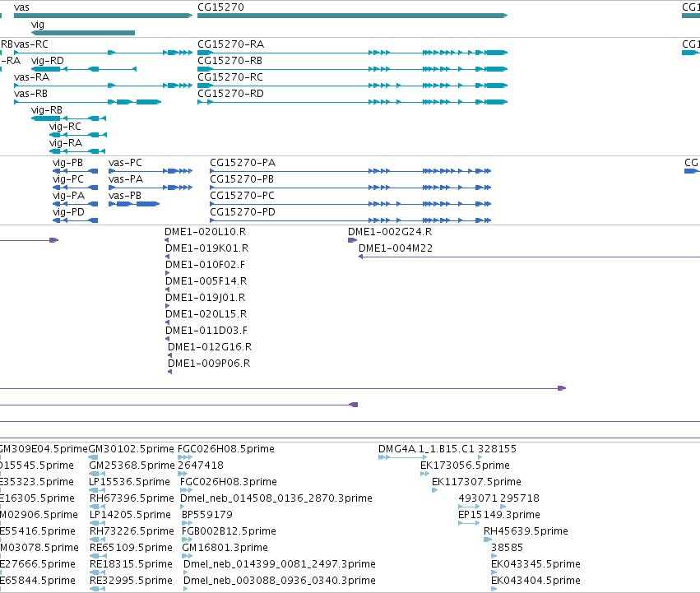Select Dmel_neb_014508_0136_2870.3prime label
700x593 pixels.
pos(276,498)
